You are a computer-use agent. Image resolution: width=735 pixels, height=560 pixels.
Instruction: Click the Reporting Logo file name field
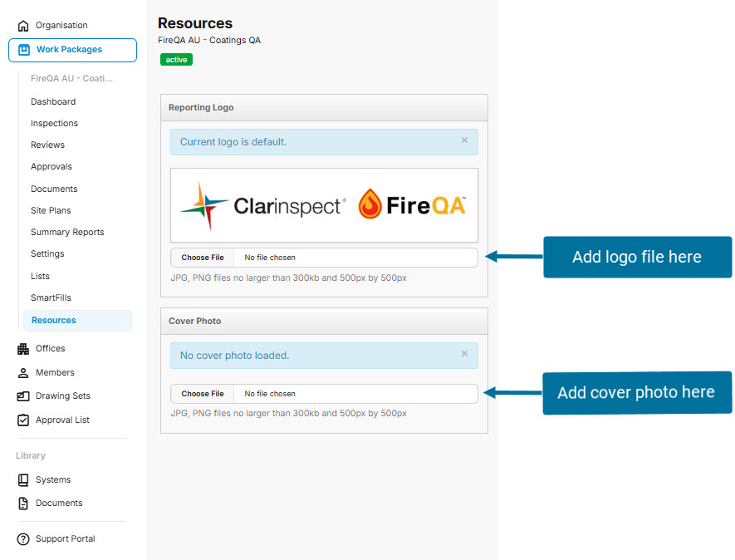(x=355, y=258)
